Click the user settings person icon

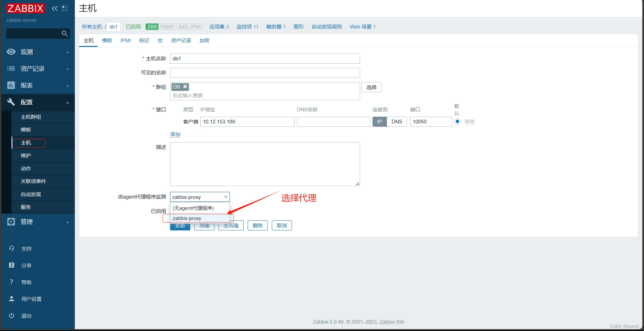pyautogui.click(x=12, y=298)
